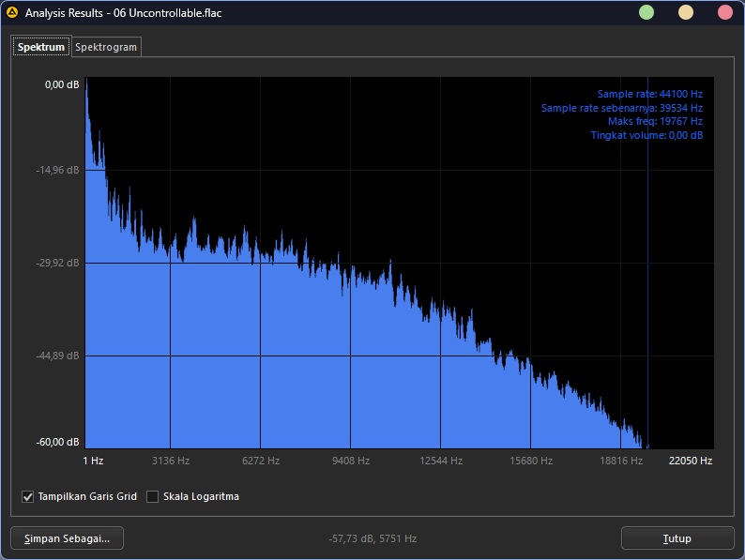
Task: Click the yellow window control circle
Action: tap(686, 12)
